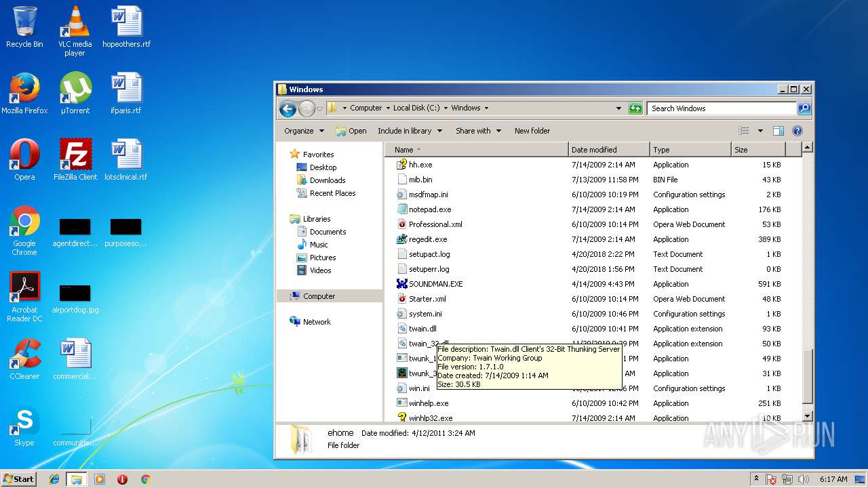The height and width of the screenshot is (488, 868).
Task: Expand the views options dropdown arrow
Action: pos(760,131)
